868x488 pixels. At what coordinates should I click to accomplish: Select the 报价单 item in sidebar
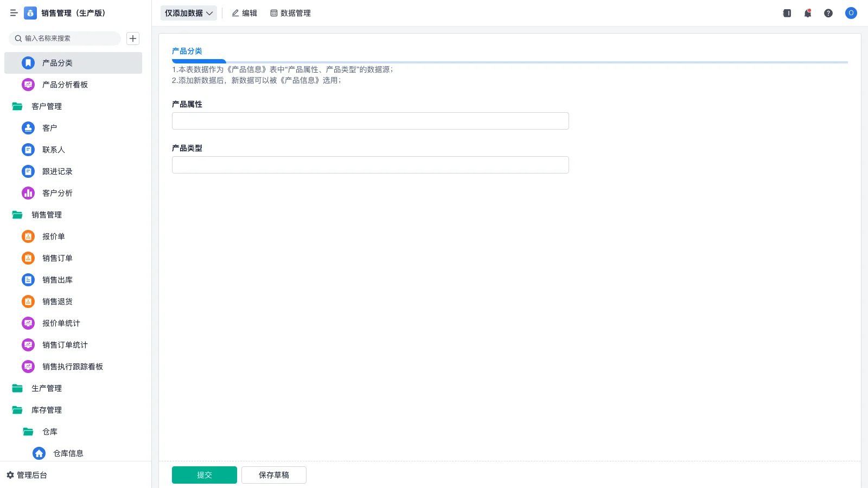coord(53,236)
